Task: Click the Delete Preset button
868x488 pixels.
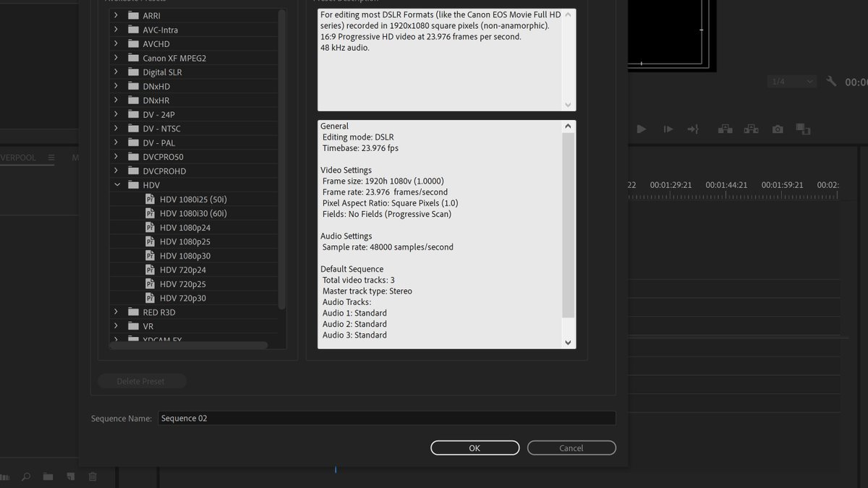Action: pyautogui.click(x=142, y=381)
